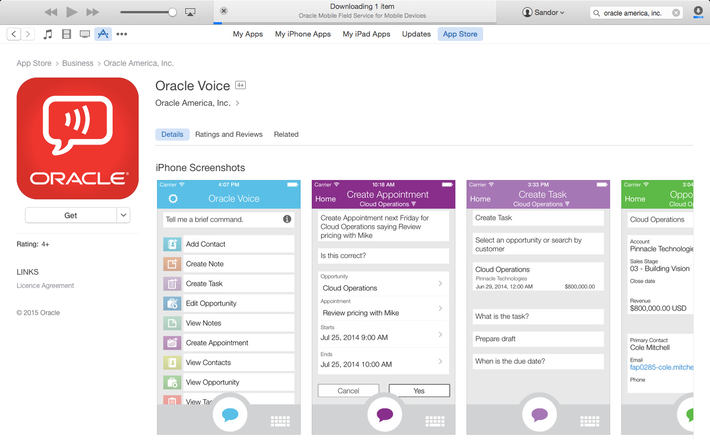Cancel the download with the X icon

[x=224, y=11]
